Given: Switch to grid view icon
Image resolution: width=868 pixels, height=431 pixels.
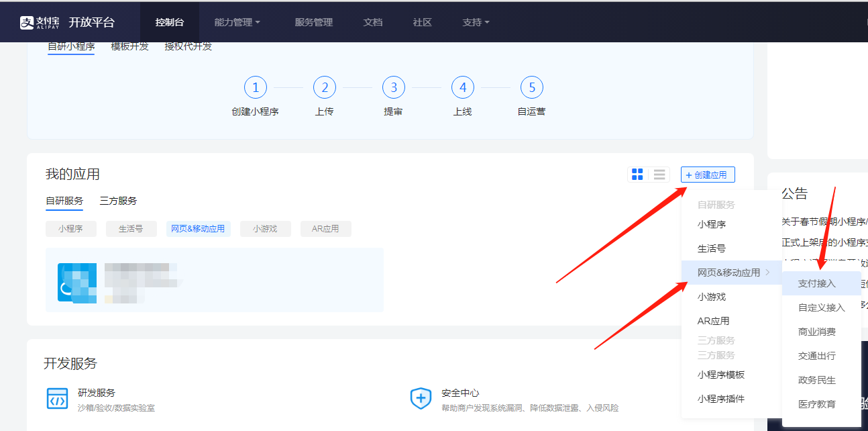Looking at the screenshot, I should 637,175.
